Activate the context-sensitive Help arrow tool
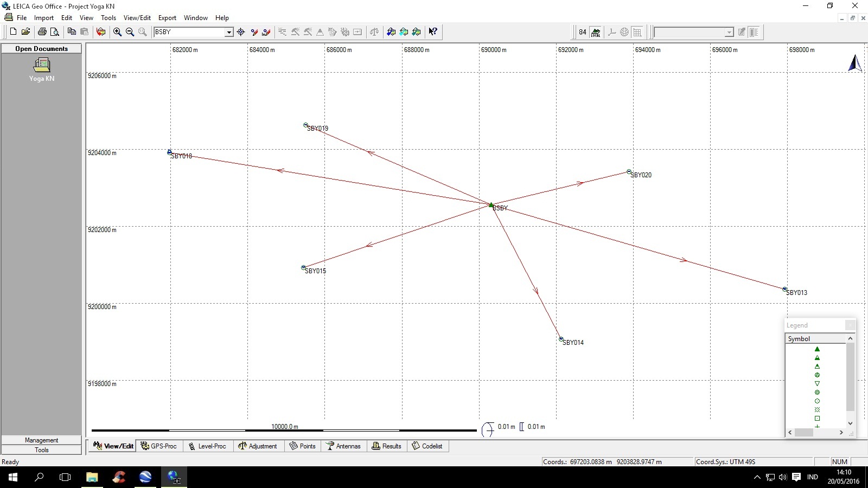 click(432, 32)
